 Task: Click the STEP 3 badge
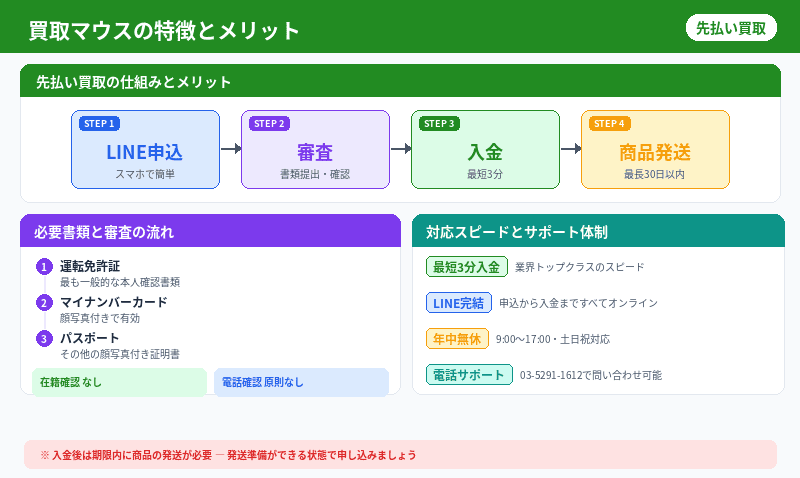439,124
